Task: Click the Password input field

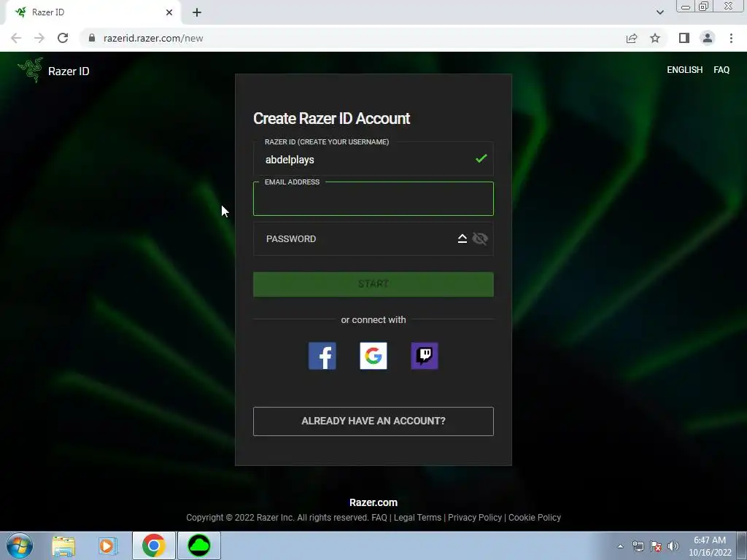Action: (x=373, y=238)
